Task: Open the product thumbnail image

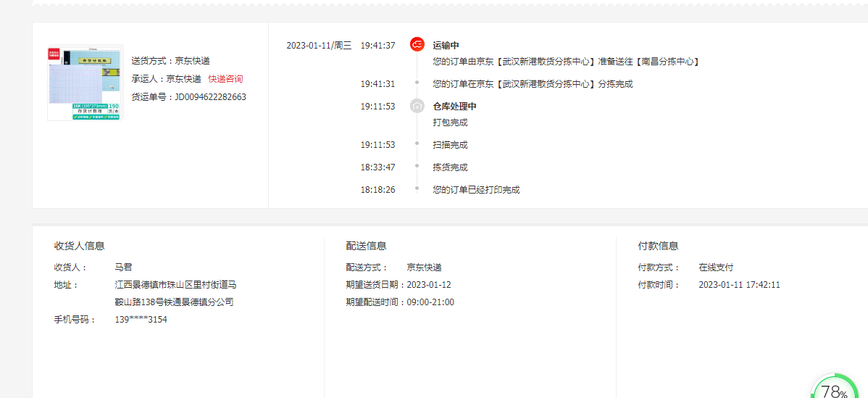Action: (85, 83)
